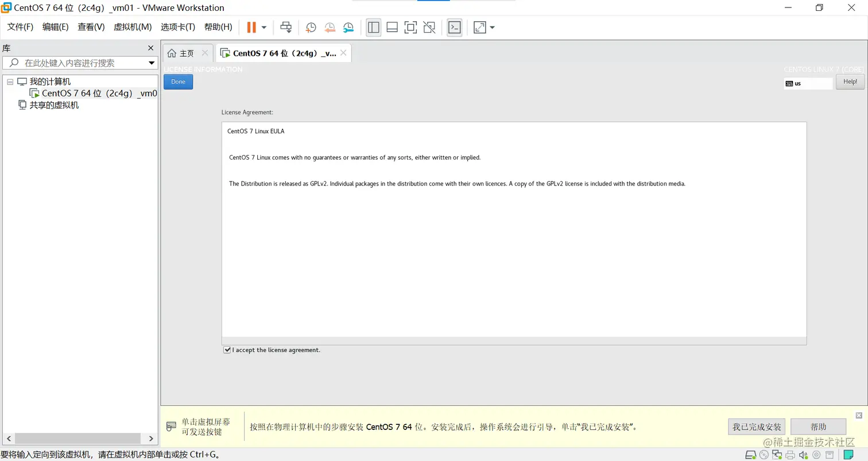This screenshot has height=461, width=868.
Task: Click the 我已完成安装 button
Action: 757,427
